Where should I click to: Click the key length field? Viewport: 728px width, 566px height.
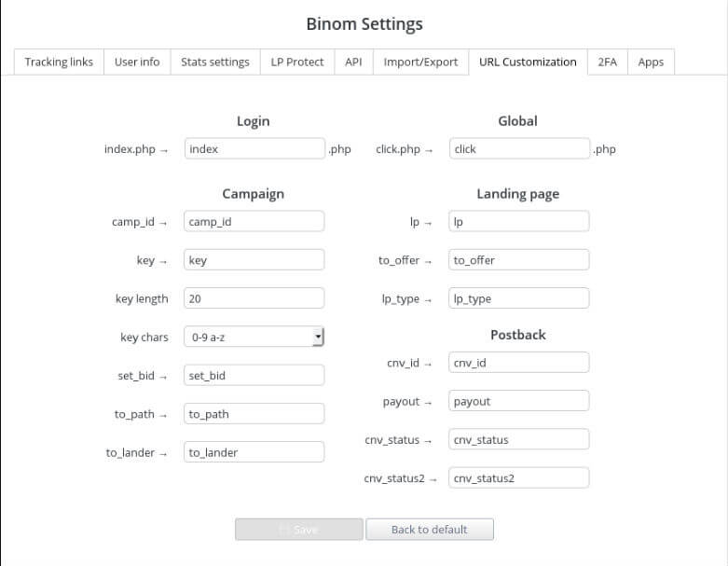pos(254,298)
